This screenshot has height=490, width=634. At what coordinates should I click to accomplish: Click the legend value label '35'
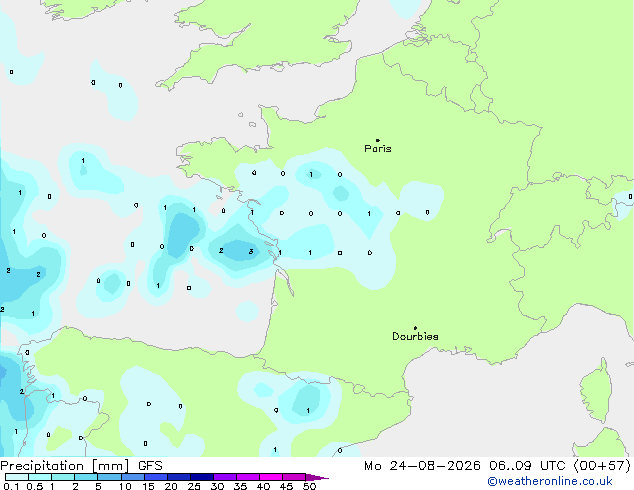pyautogui.click(x=241, y=486)
